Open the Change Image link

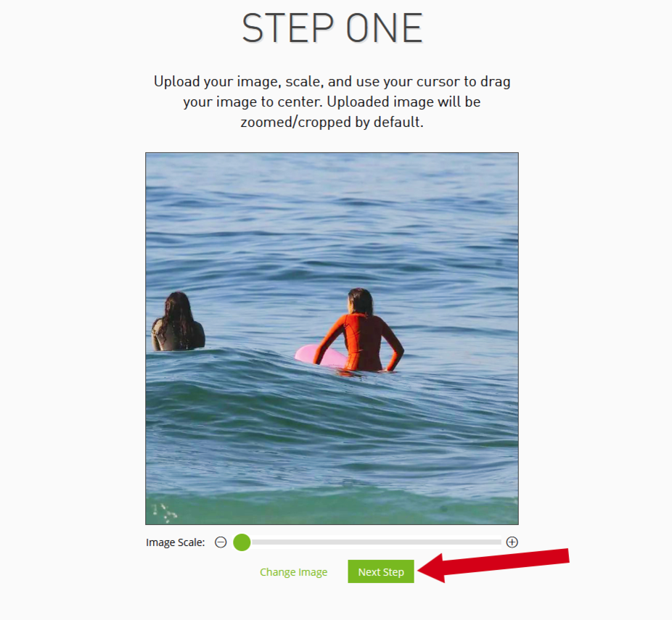(x=294, y=572)
